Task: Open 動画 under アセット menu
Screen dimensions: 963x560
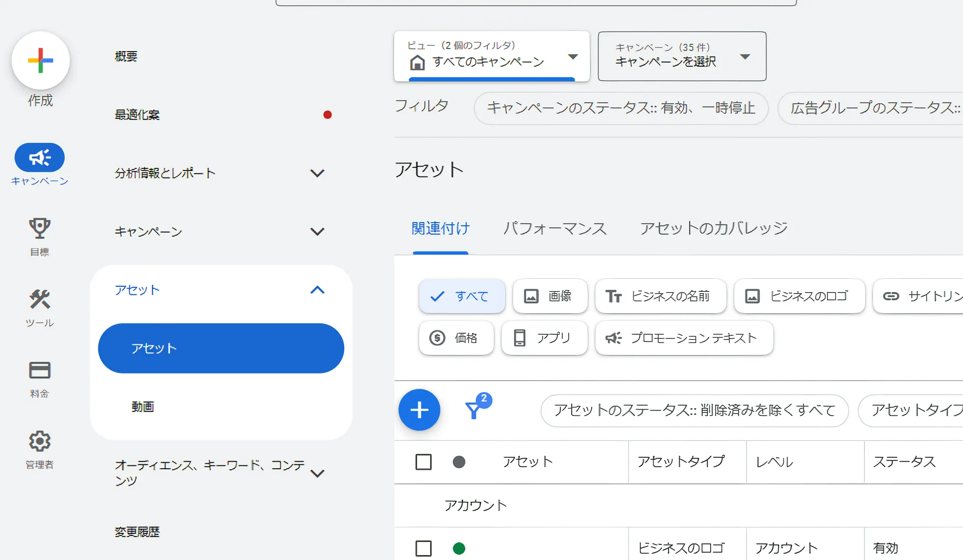Action: coord(143,407)
